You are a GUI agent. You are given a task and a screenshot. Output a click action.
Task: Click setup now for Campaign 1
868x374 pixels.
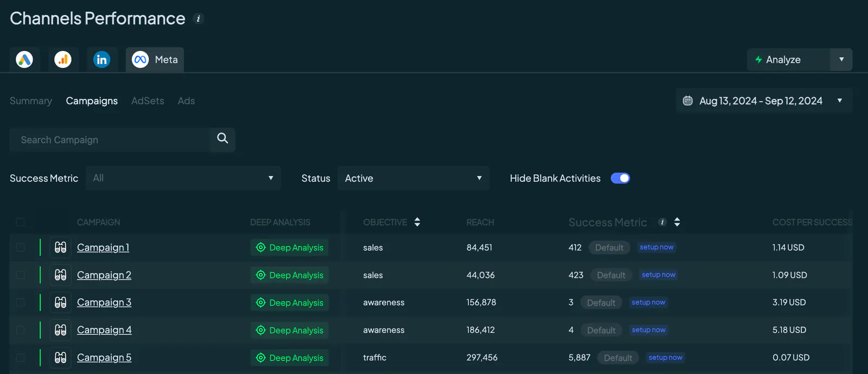[656, 248]
